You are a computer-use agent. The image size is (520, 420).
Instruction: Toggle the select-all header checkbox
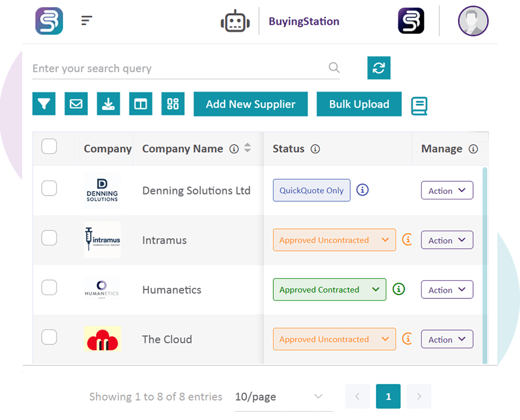point(49,146)
